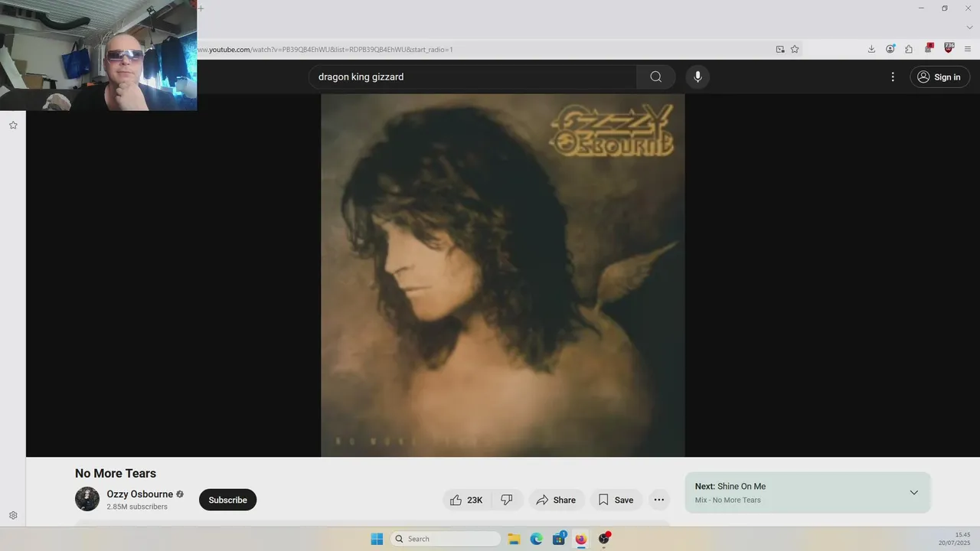
Task: Dislike the video with thumbs-down icon
Action: point(507,500)
